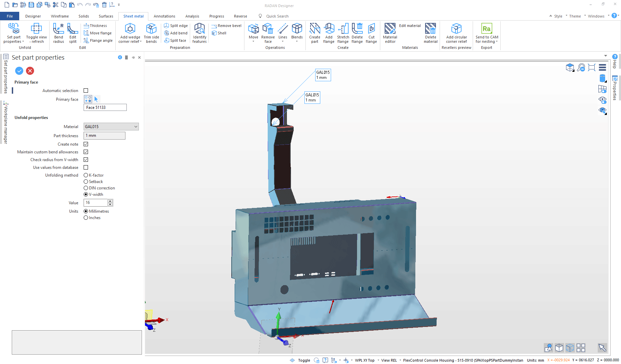Uncheck the Create note checkbox
621x364 pixels.
(x=86, y=144)
